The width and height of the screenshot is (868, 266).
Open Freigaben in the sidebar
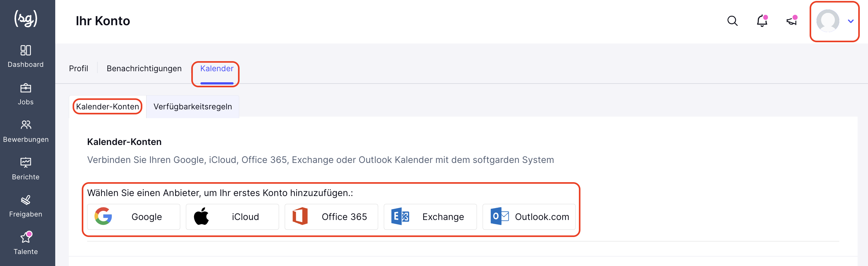[x=26, y=206]
